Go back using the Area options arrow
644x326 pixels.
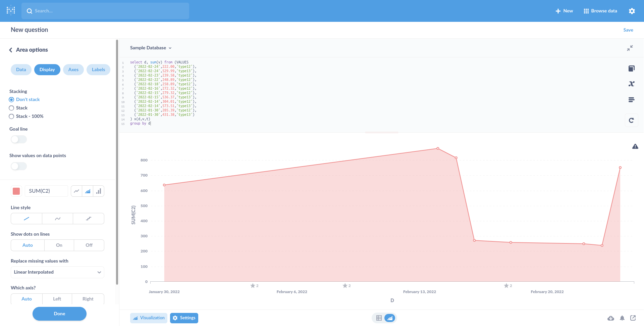(x=11, y=49)
